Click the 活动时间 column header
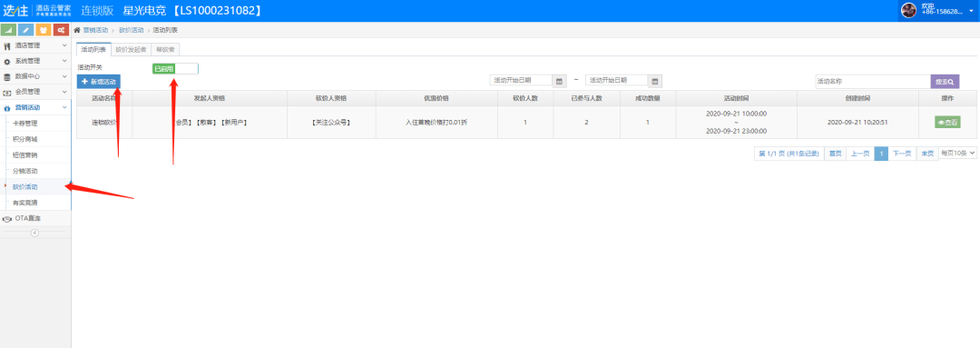This screenshot has width=980, height=348. point(736,98)
